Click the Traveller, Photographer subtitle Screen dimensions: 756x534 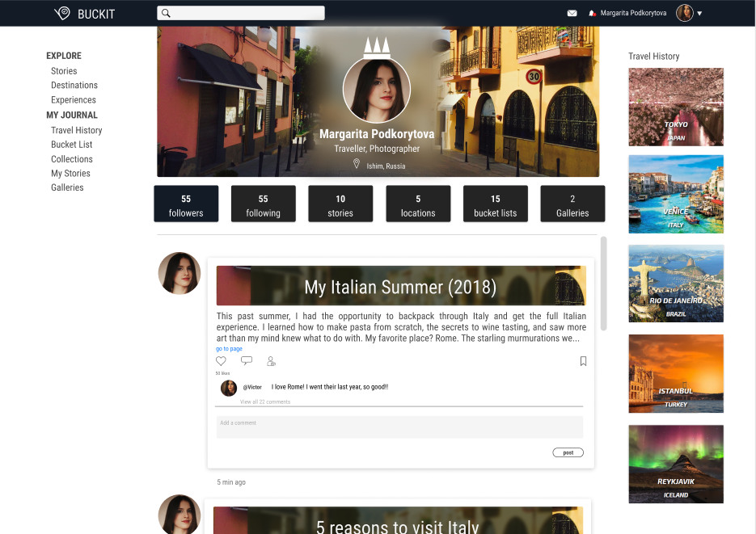click(377, 149)
